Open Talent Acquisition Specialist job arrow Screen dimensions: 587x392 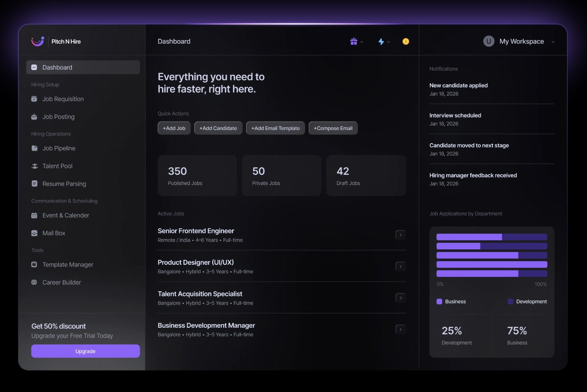click(x=401, y=298)
